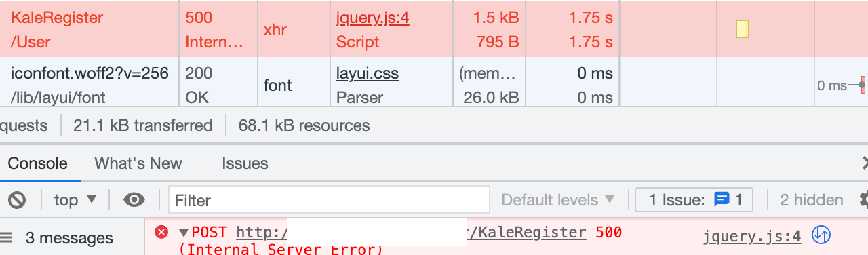The width and height of the screenshot is (868, 255).
Task: Click the yellow waterfall bar for KaleRegister
Action: coord(743,29)
